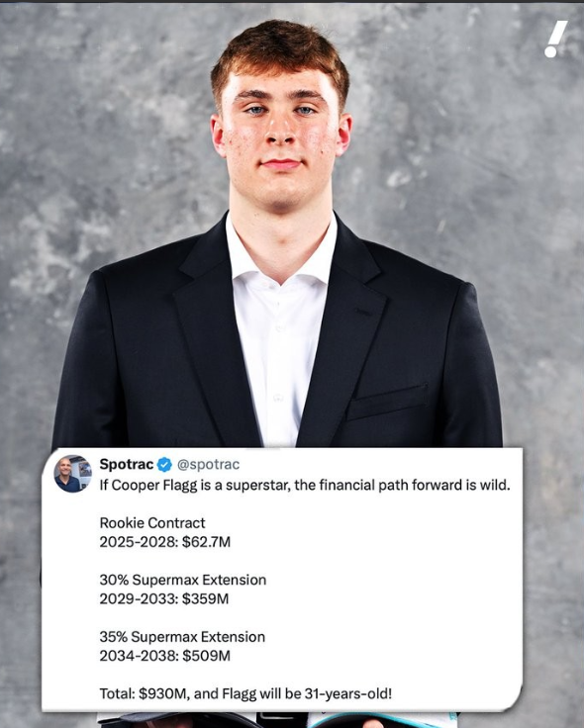The width and height of the screenshot is (584, 728).
Task: Select the 2025-2028: $62.7M line
Action: pyautogui.click(x=165, y=542)
